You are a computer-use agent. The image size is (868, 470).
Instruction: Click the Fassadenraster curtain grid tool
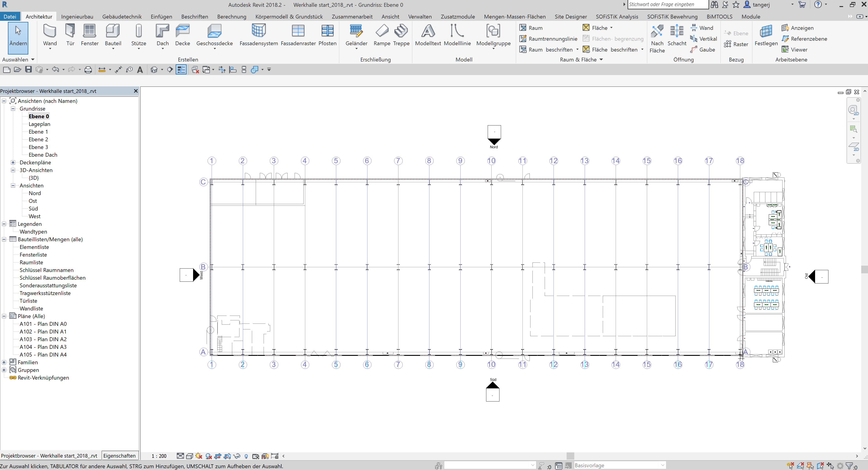point(298,35)
